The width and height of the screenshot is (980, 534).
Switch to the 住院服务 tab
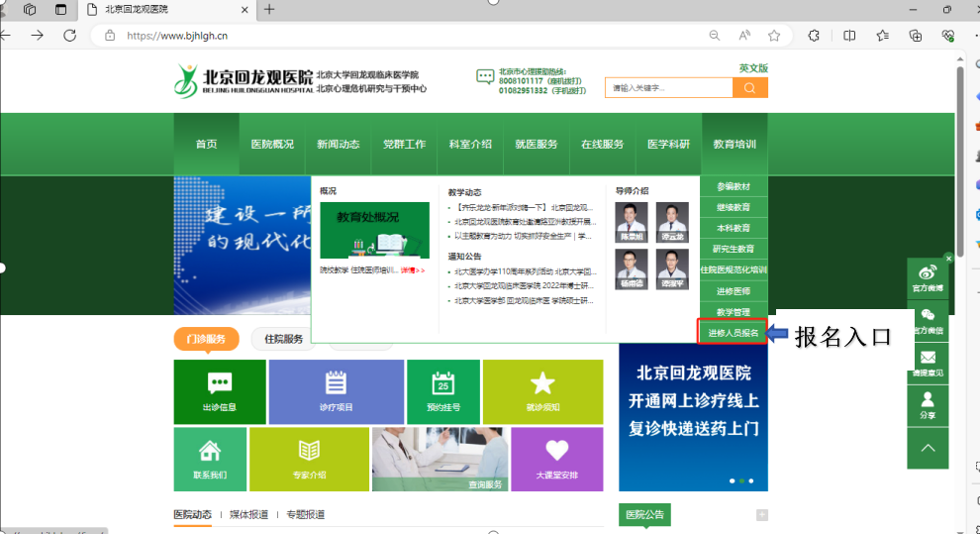point(284,339)
